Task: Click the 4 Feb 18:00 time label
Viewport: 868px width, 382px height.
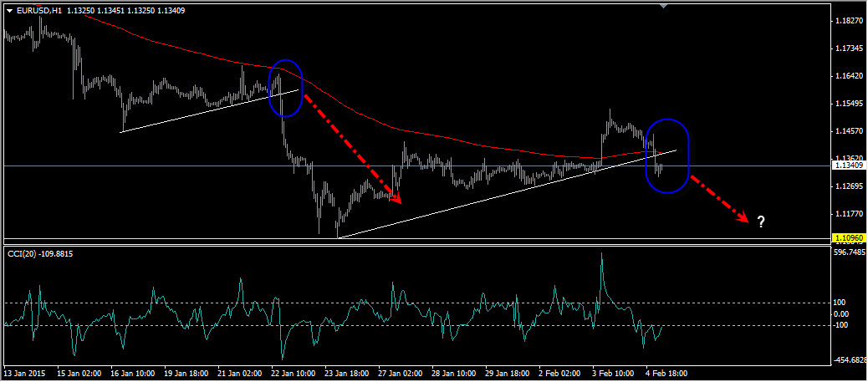Action: (x=667, y=373)
